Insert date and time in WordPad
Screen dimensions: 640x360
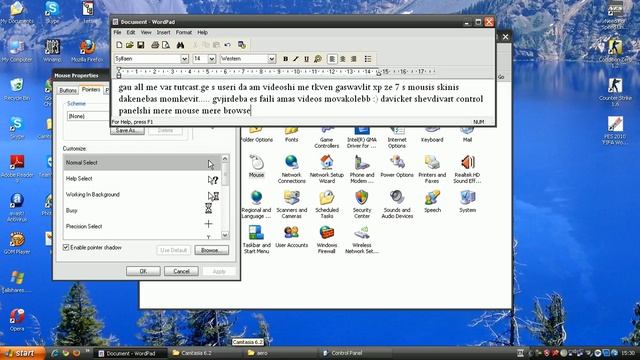pos(242,45)
